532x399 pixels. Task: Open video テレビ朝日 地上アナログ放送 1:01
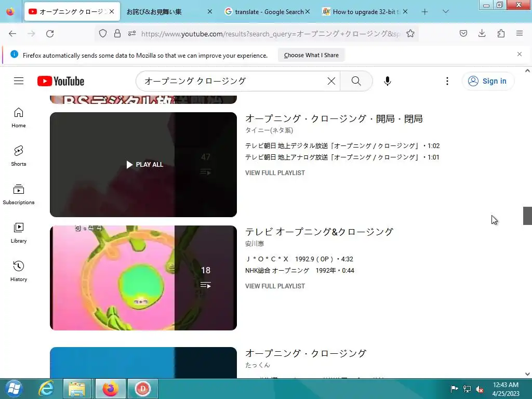(342, 157)
